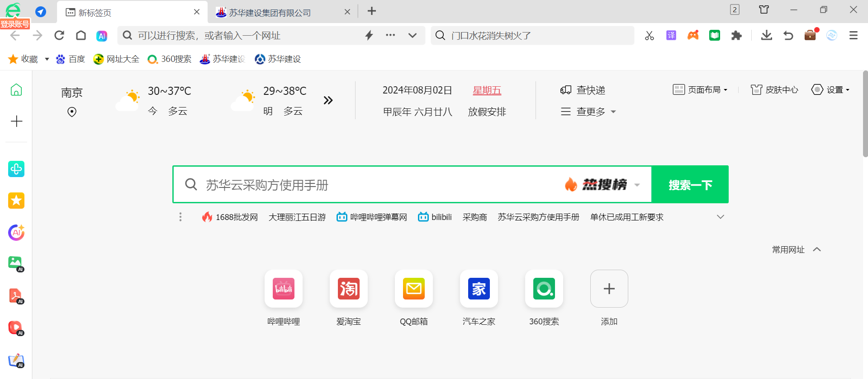Expand the 查更多 dropdown menu

tap(588, 112)
